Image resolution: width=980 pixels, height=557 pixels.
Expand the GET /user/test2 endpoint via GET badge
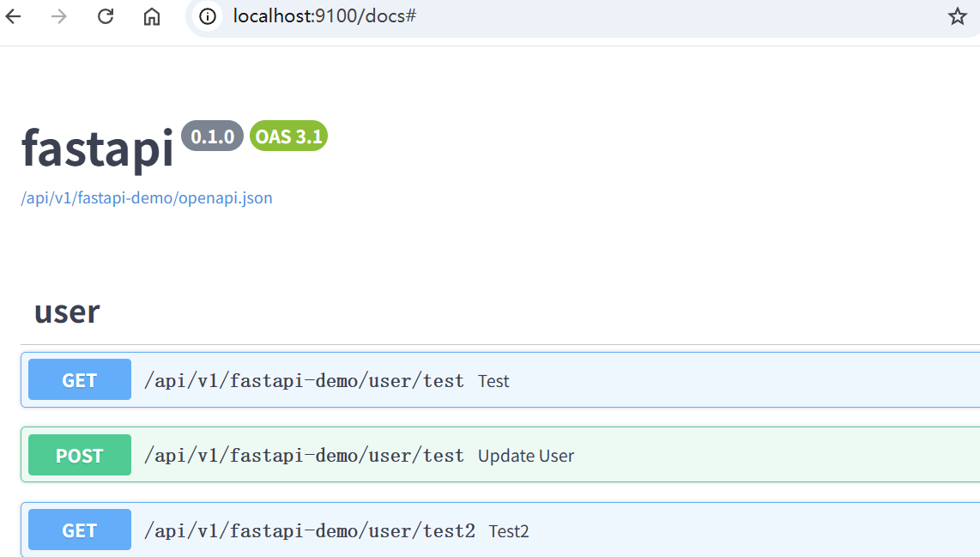click(x=80, y=530)
